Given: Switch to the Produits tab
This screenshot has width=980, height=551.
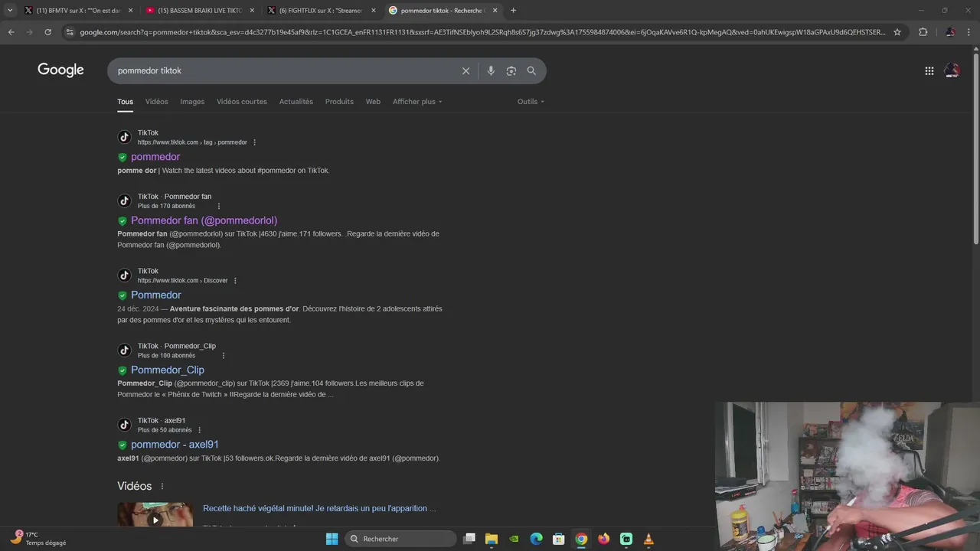Looking at the screenshot, I should 339,102.
